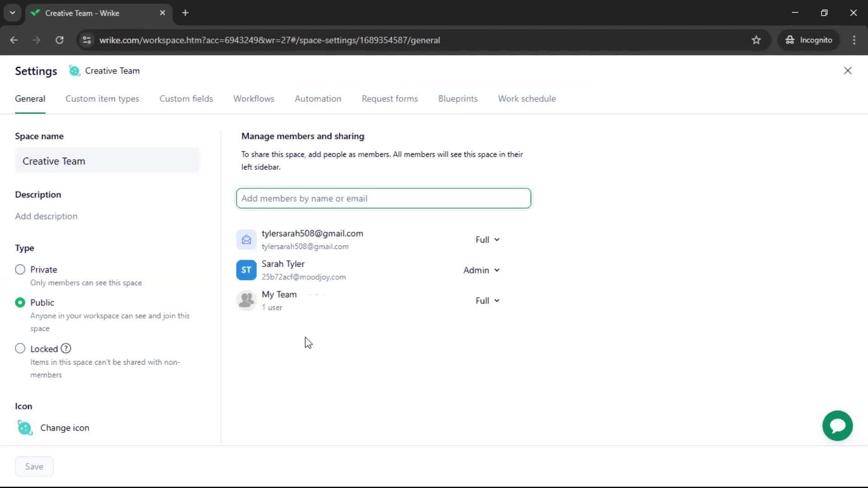This screenshot has width=868, height=488.
Task: Focus the Add members by name field
Action: [383, 198]
